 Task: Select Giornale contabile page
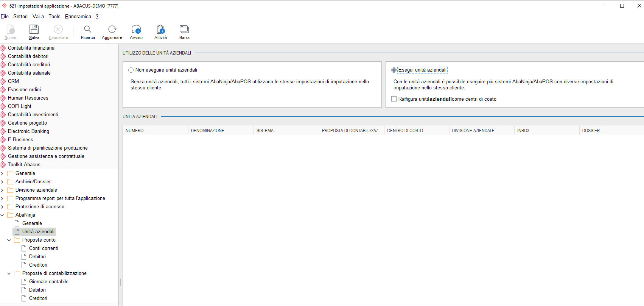(x=49, y=282)
